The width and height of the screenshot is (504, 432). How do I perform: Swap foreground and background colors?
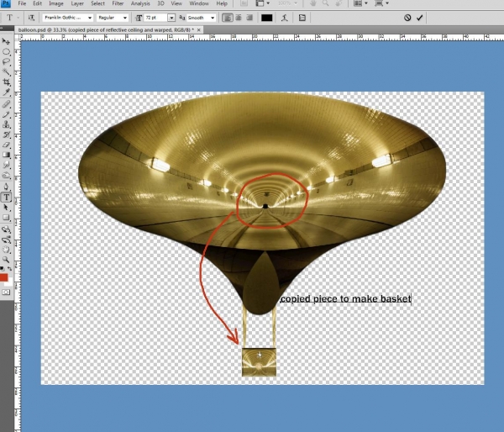coord(10,269)
